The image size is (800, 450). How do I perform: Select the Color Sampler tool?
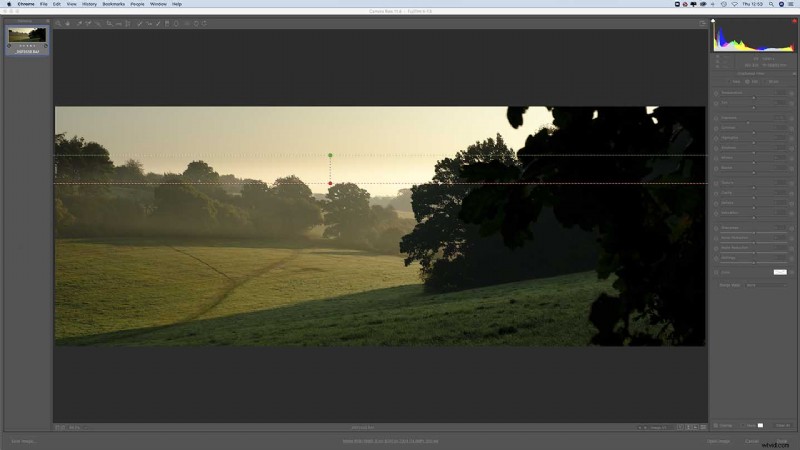click(88, 23)
